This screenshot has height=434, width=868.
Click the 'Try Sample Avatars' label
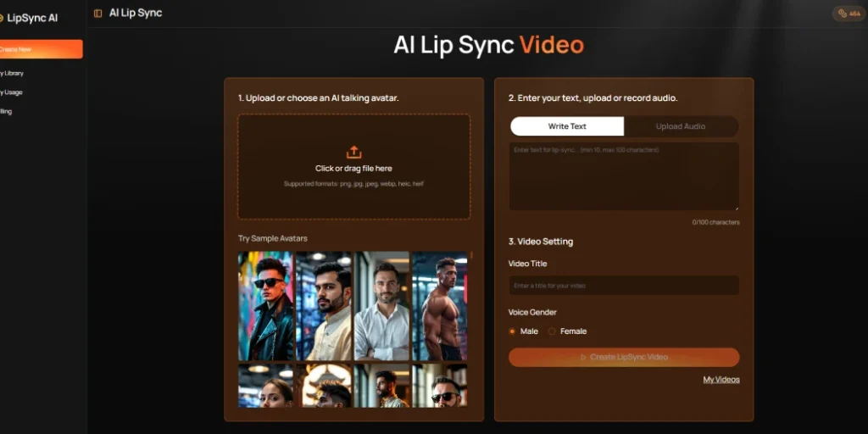tap(272, 238)
